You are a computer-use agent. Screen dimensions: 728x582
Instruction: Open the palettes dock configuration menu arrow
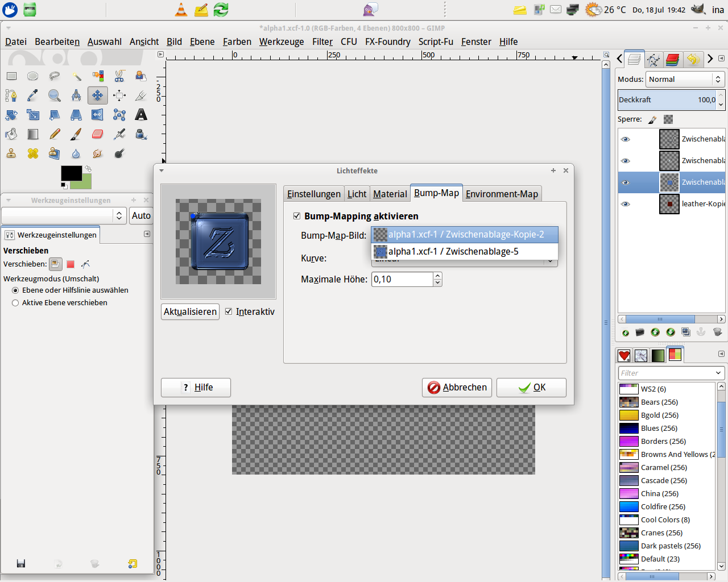pyautogui.click(x=721, y=354)
